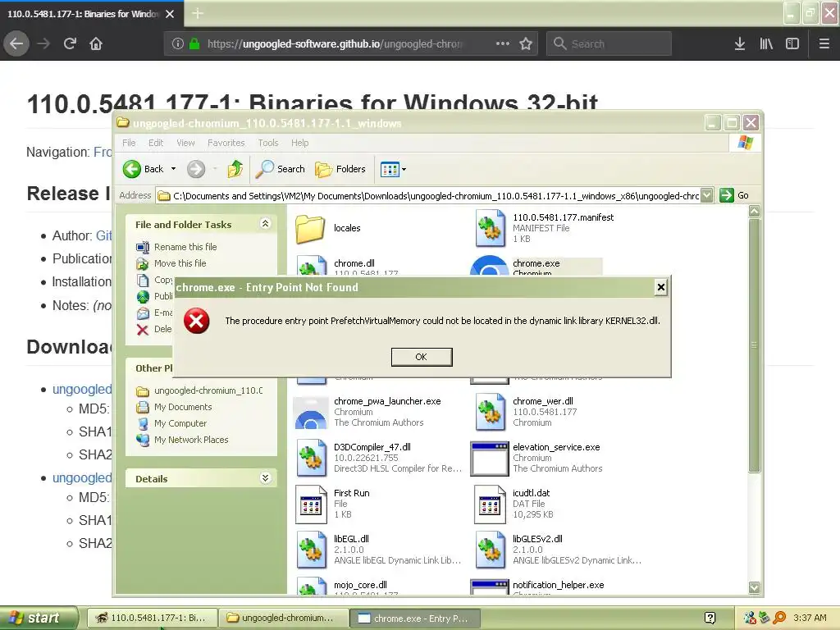Click Firefox back button
Image resolution: width=840 pixels, height=630 pixels.
tap(16, 43)
